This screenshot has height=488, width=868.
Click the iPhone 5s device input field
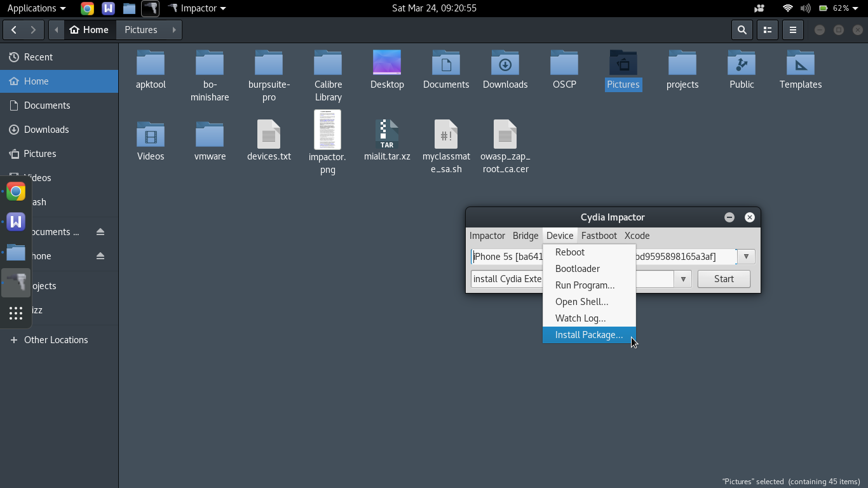tap(604, 257)
